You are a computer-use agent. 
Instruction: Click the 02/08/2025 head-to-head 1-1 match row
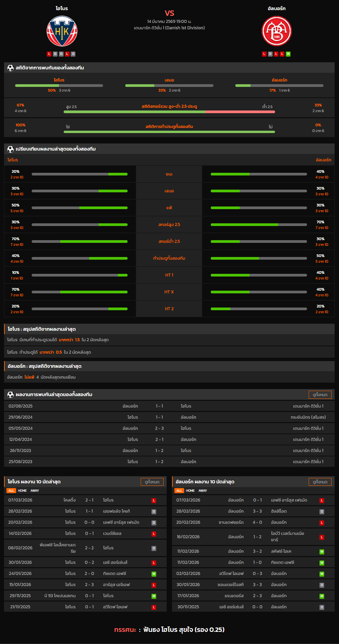click(x=169, y=406)
